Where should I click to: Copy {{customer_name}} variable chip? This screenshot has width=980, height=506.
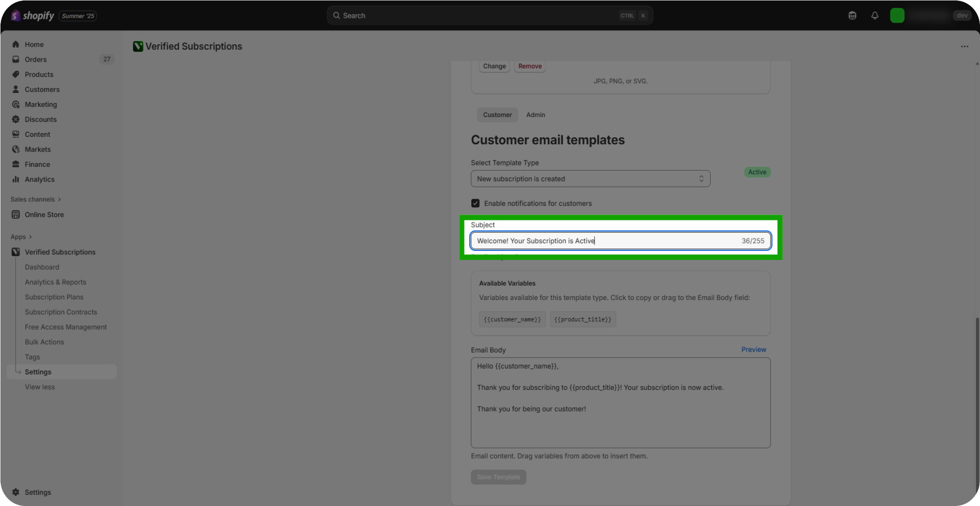point(512,319)
